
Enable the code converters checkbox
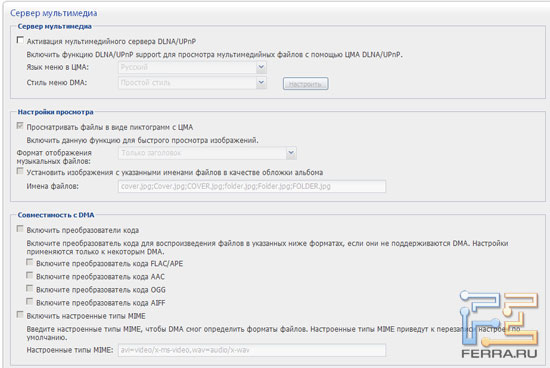[20, 229]
